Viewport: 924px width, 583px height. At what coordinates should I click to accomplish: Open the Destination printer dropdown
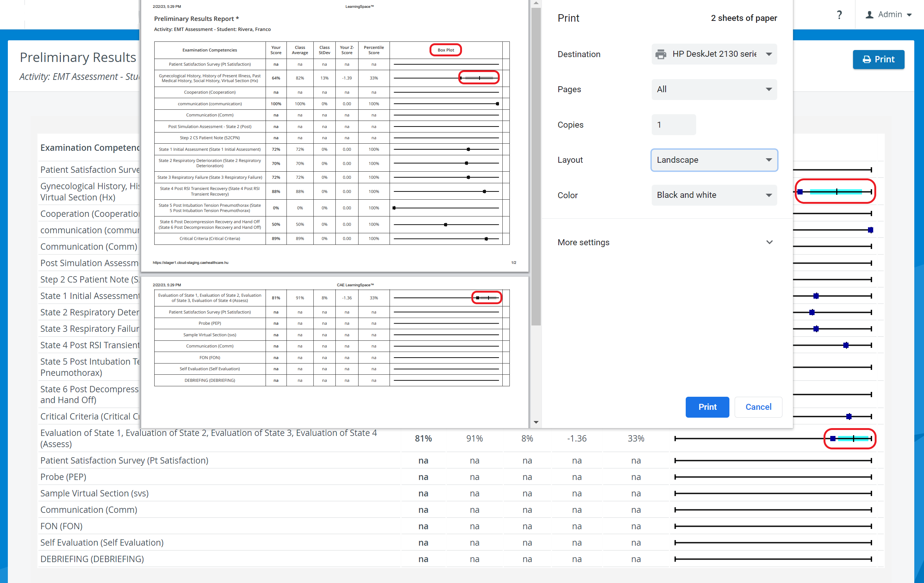pyautogui.click(x=714, y=54)
